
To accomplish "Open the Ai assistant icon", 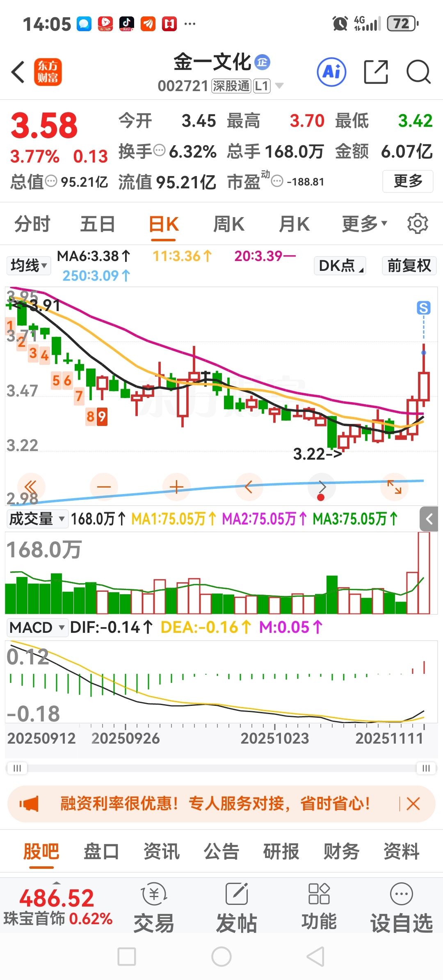I will coord(331,72).
